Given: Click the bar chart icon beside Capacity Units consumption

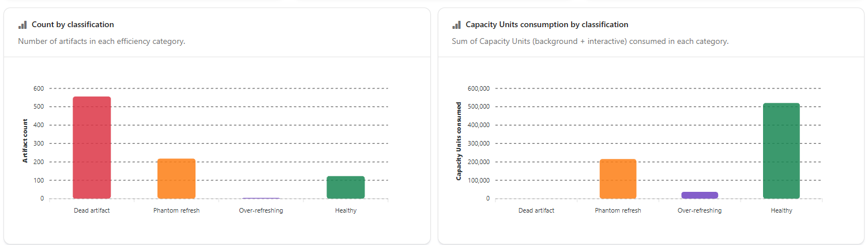Looking at the screenshot, I should coord(456,25).
